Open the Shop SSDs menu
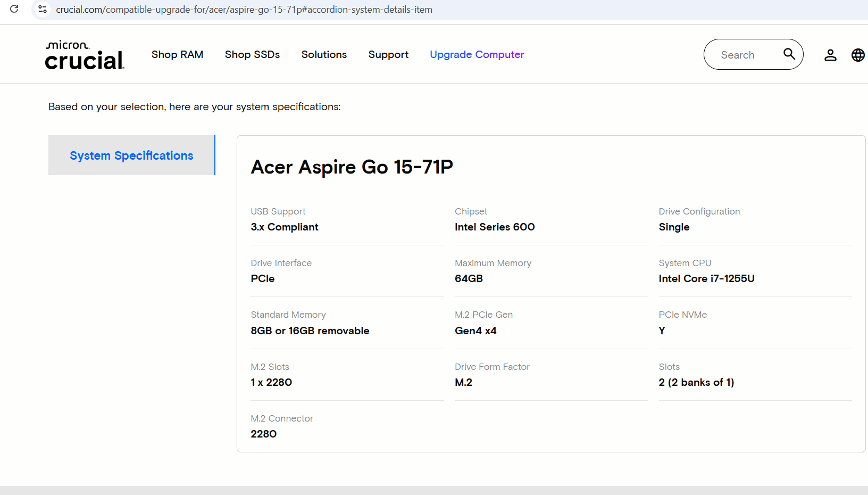This screenshot has width=868, height=495. (x=252, y=54)
